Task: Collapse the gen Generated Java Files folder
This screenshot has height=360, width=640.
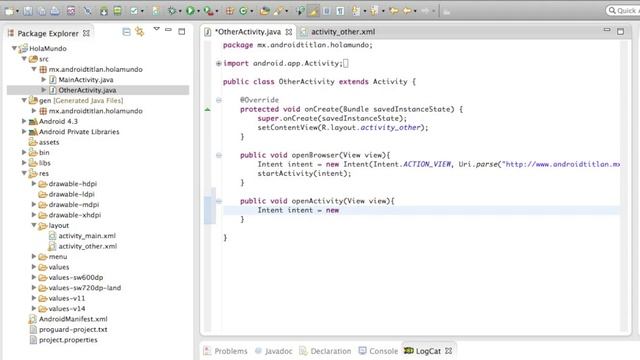Action: pos(24,100)
